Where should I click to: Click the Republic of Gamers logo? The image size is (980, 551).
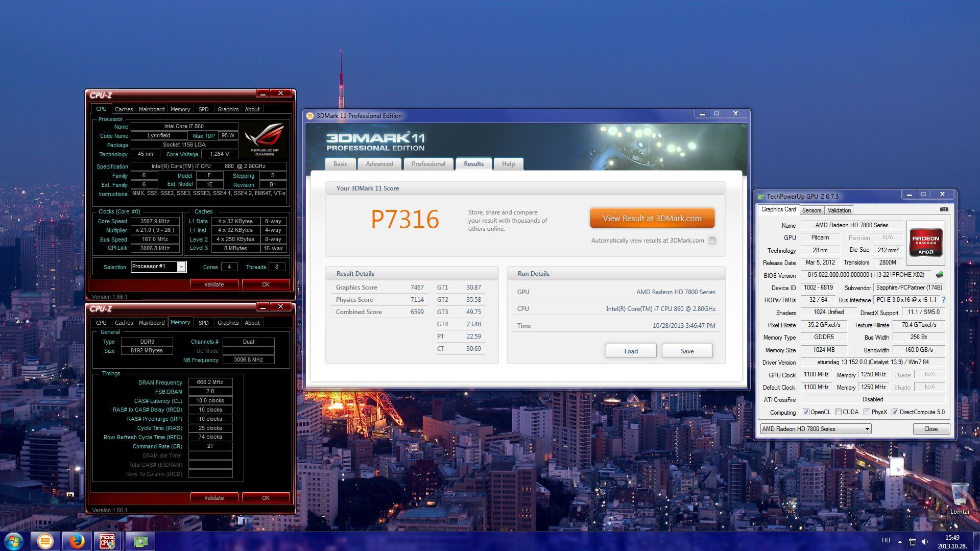pyautogui.click(x=264, y=139)
